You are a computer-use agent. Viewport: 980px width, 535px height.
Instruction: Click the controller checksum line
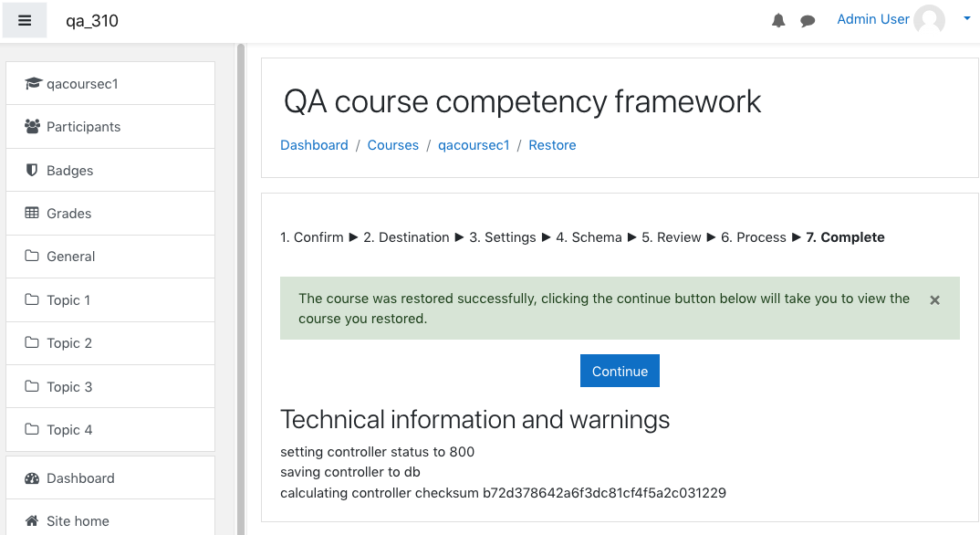[x=503, y=493]
